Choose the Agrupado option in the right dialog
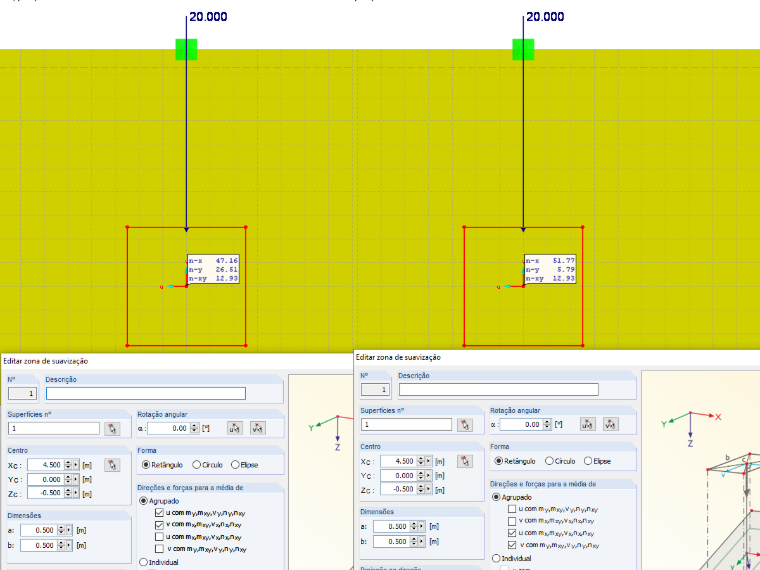Image resolution: width=760 pixels, height=570 pixels. tap(496, 497)
